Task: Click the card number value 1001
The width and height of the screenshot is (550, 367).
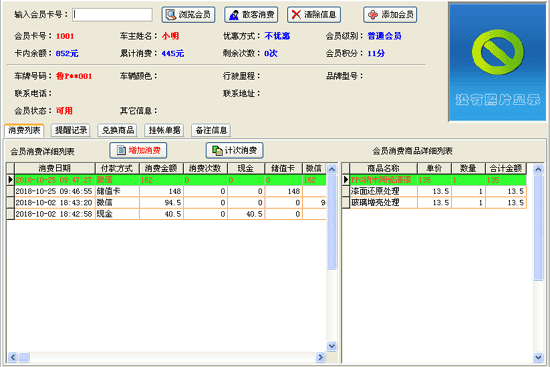Action: [x=65, y=36]
